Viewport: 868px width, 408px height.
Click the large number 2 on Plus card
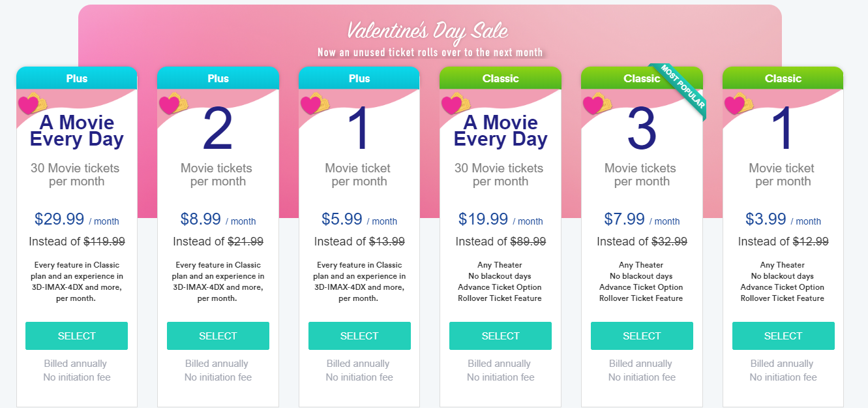(218, 130)
